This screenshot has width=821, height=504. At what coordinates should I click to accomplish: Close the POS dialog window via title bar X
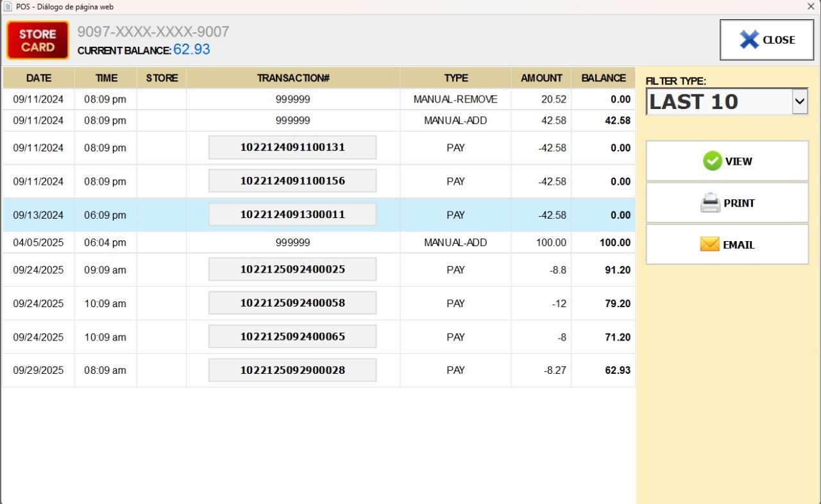[811, 6]
